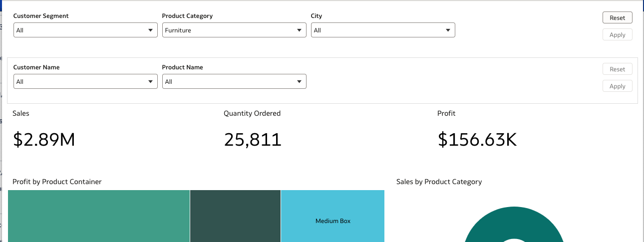Select the dark slate treemap tile
This screenshot has width=644, height=242.
pyautogui.click(x=235, y=216)
